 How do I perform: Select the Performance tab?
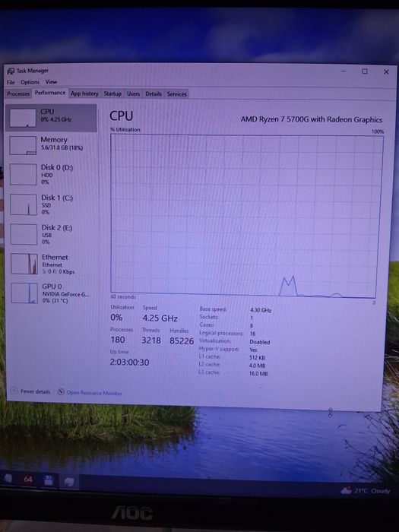pos(50,93)
